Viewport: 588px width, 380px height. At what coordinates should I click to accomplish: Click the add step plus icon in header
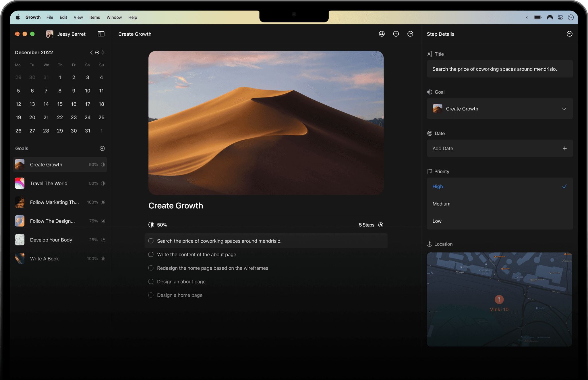pyautogui.click(x=396, y=34)
